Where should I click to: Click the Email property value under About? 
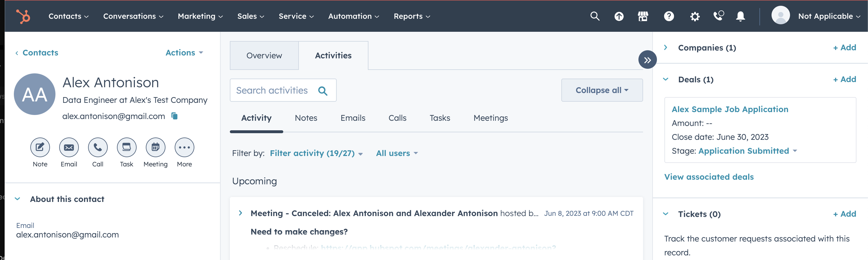tap(67, 235)
